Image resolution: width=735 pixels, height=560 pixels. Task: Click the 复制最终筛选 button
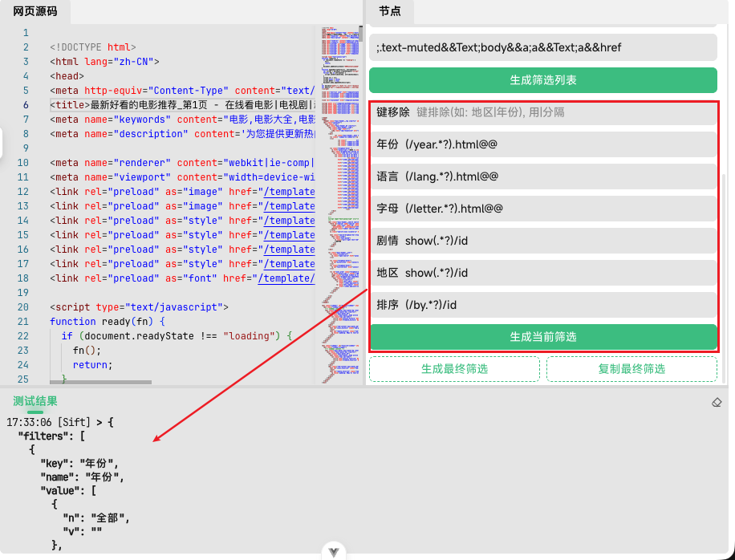click(631, 369)
